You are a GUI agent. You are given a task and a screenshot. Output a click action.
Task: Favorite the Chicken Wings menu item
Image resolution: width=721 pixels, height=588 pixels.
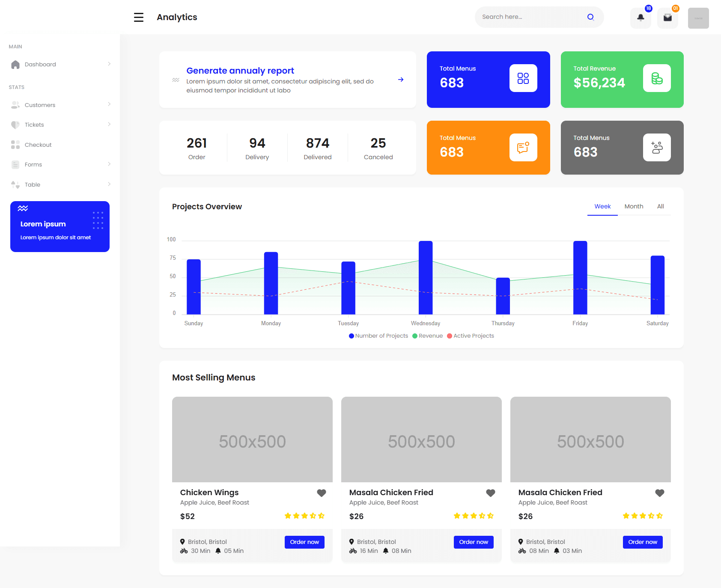click(x=322, y=493)
